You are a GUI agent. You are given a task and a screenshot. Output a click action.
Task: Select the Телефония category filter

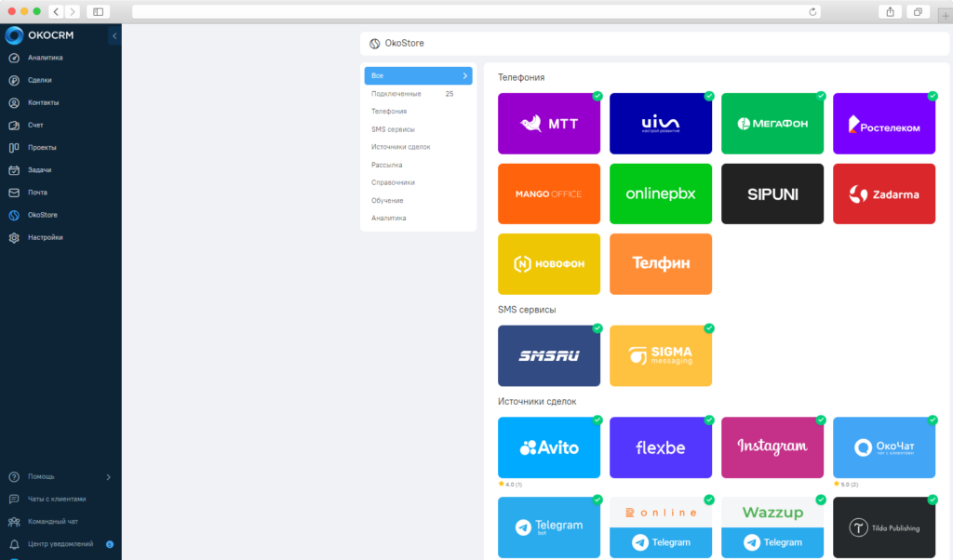click(x=389, y=112)
